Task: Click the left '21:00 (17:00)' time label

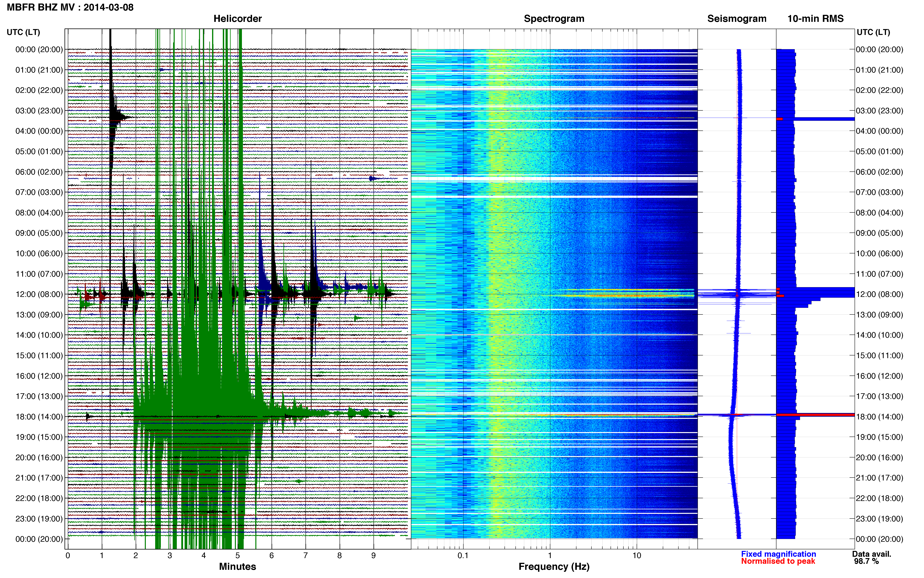Action: pos(39,478)
